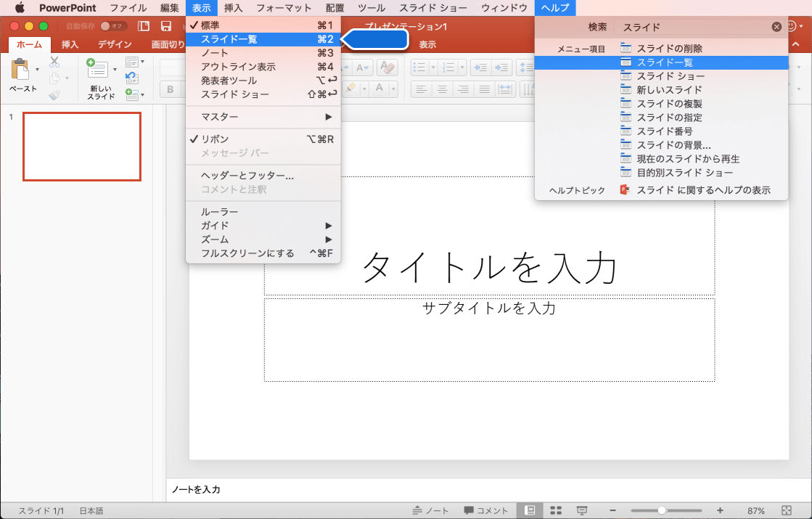Viewport: 812px width, 519px height.
Task: Choose フルスクリーンにする menu item
Action: pos(263,253)
